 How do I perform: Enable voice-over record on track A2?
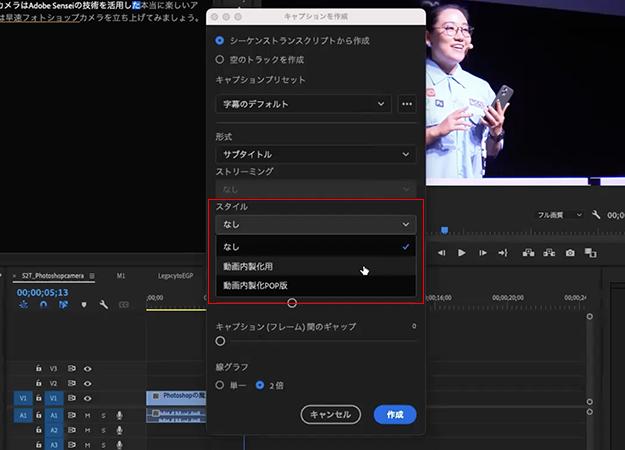[119, 430]
